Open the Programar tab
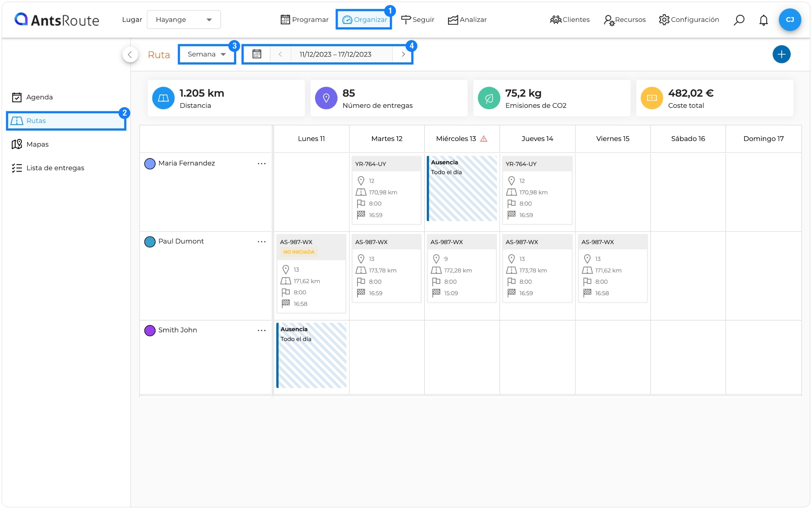This screenshot has height=509, width=812. (x=304, y=20)
